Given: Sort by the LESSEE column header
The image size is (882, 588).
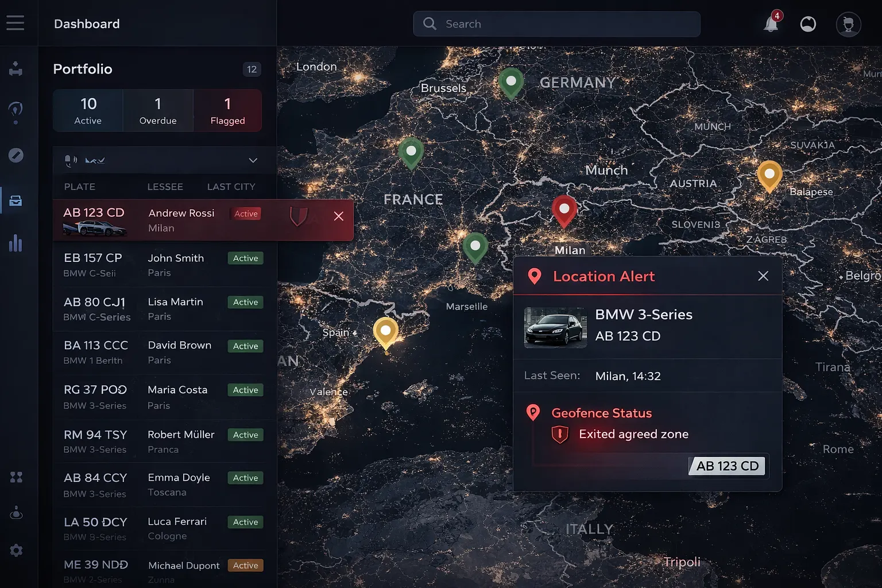Looking at the screenshot, I should point(165,187).
